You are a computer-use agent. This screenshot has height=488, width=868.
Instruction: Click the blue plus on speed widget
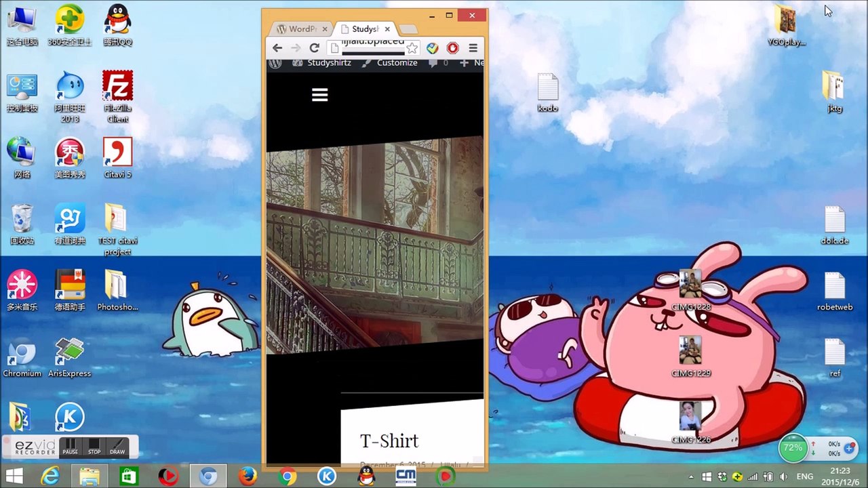click(850, 448)
